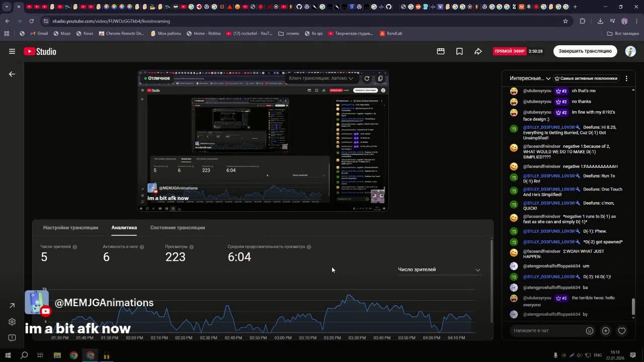Show info for Число зрителей metric
Image resolution: width=644 pixels, height=362 pixels.
(75, 247)
